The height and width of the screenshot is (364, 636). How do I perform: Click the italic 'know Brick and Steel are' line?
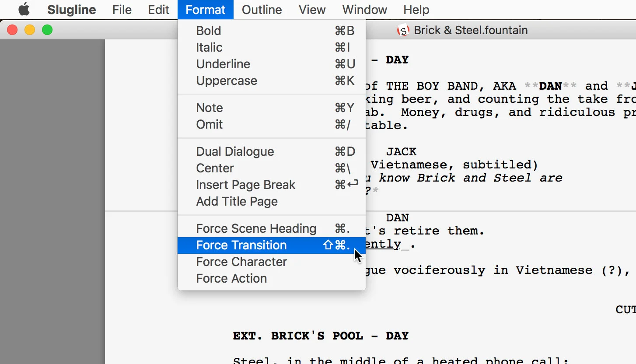click(470, 178)
